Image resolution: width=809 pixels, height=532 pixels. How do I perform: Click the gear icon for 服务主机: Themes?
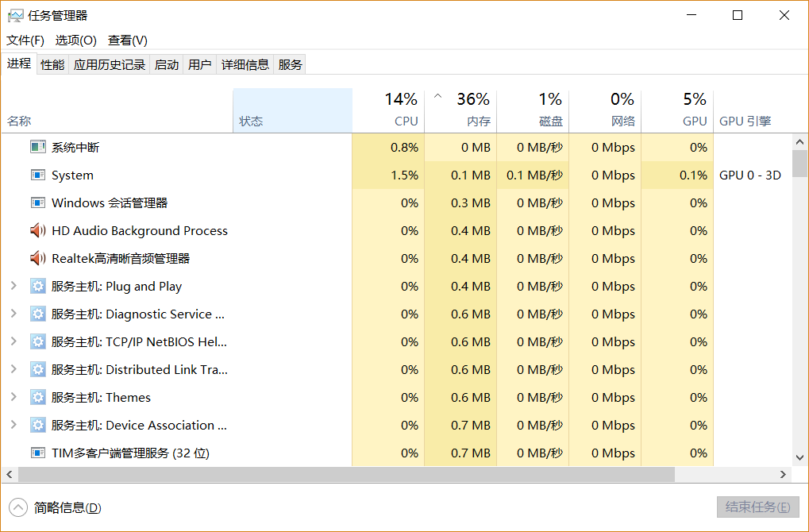37,397
